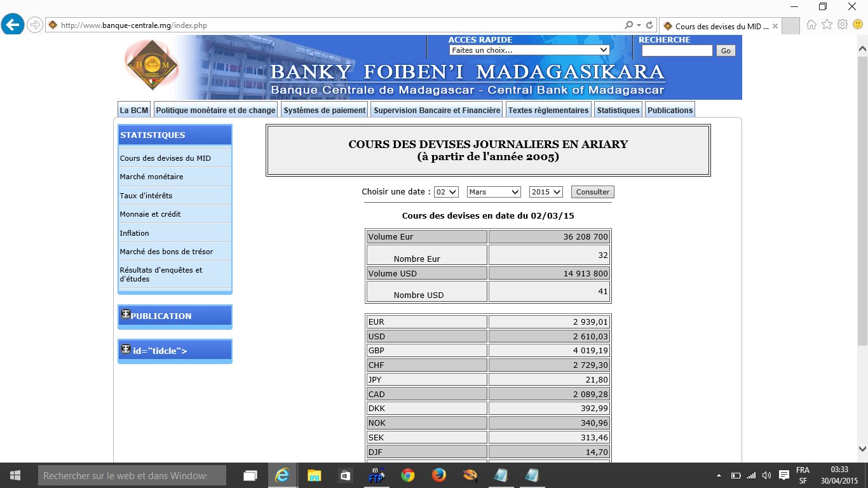This screenshot has height=488, width=868.
Task: Click the FRA keyboard language indicator
Action: [803, 470]
